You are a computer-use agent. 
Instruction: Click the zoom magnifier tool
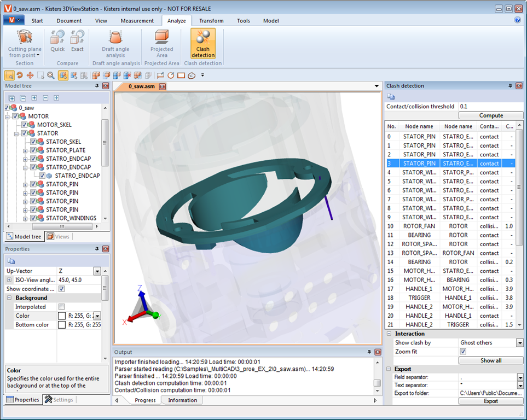coord(51,75)
